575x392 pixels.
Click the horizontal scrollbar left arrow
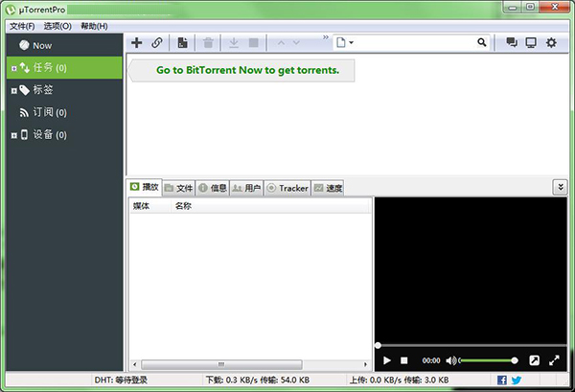[134, 364]
